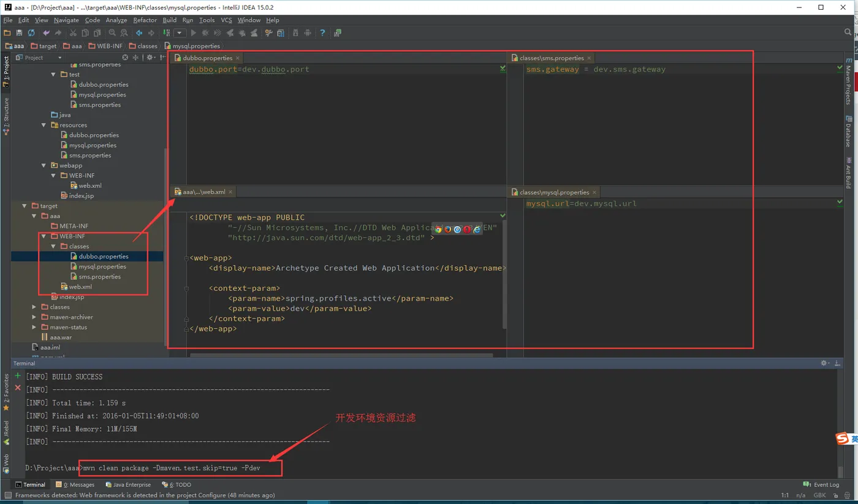Screen dimensions: 858x504
Task: Select aaa.war in the target folder
Action: point(61,337)
